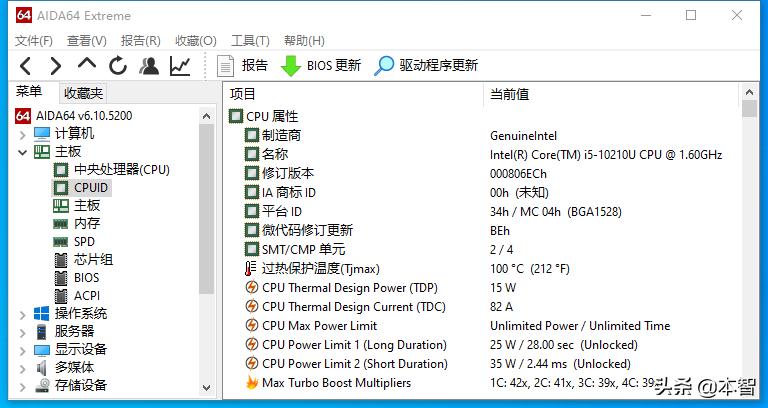768x408 pixels.
Task: Click the 多媒体 speaker icon
Action: click(x=42, y=368)
